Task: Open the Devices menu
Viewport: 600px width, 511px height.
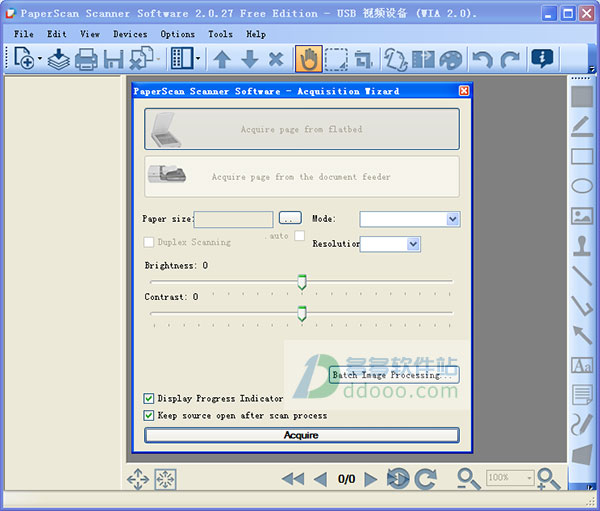Action: click(x=130, y=34)
